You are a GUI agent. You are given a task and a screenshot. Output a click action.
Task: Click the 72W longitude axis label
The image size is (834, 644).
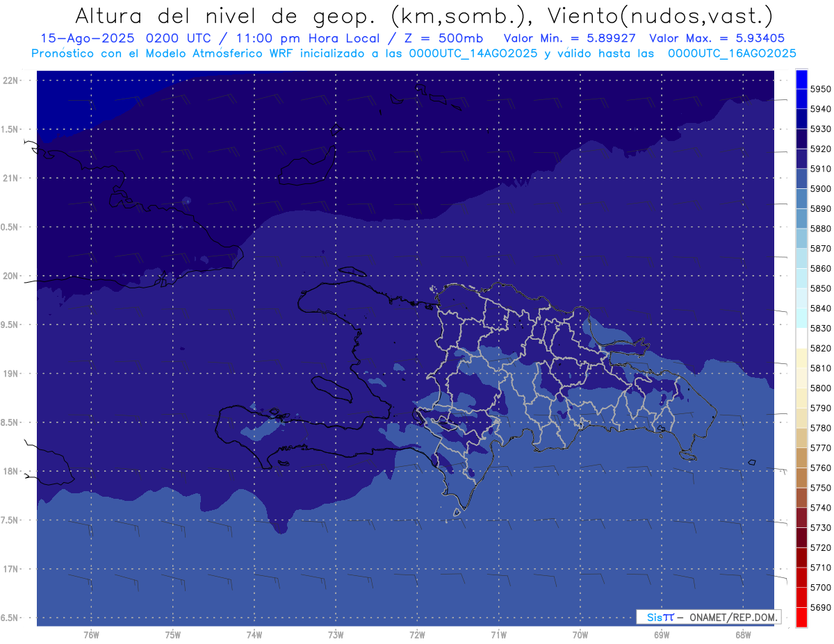pos(417,634)
